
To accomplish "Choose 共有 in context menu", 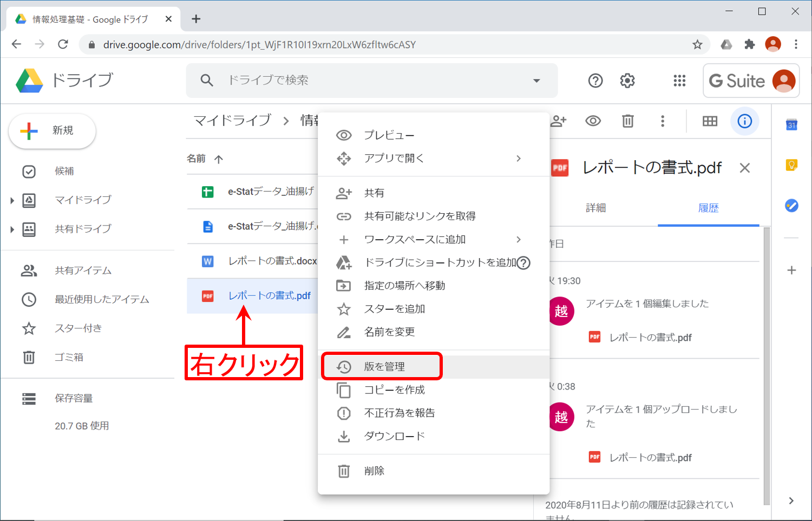I will click(434, 193).
